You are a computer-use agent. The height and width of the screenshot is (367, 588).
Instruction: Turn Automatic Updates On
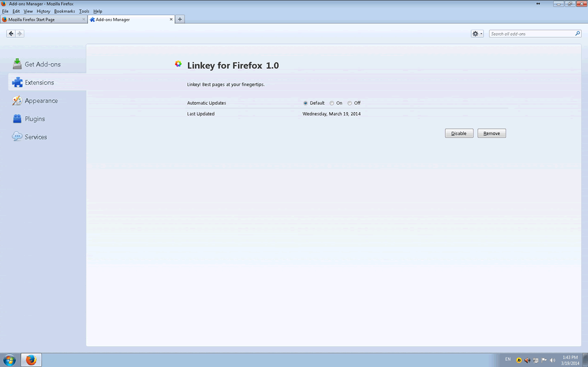click(332, 103)
